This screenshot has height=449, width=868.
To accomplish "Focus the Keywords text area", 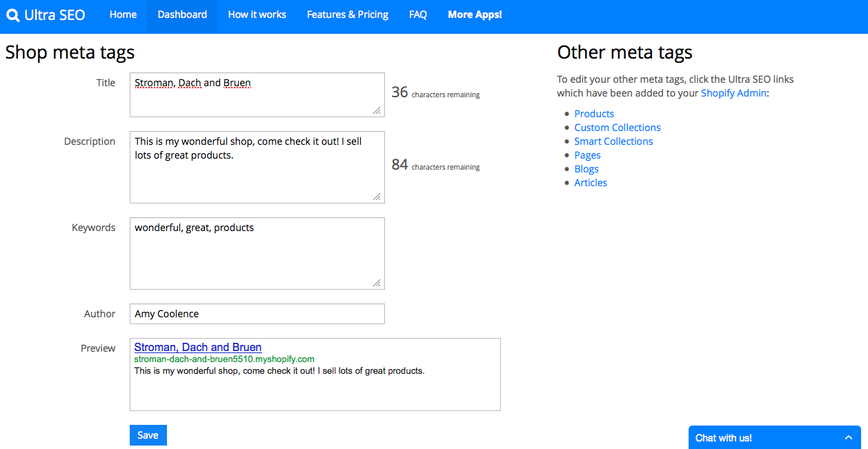I will click(257, 254).
